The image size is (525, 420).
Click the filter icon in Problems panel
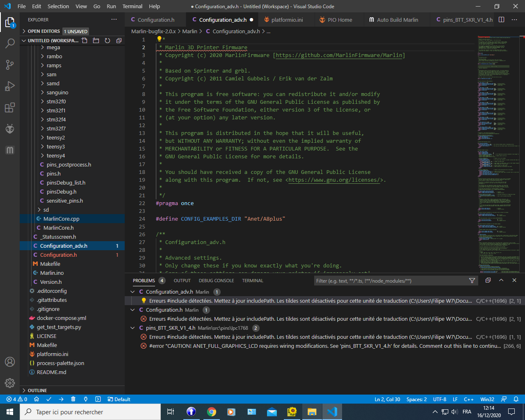pyautogui.click(x=472, y=281)
